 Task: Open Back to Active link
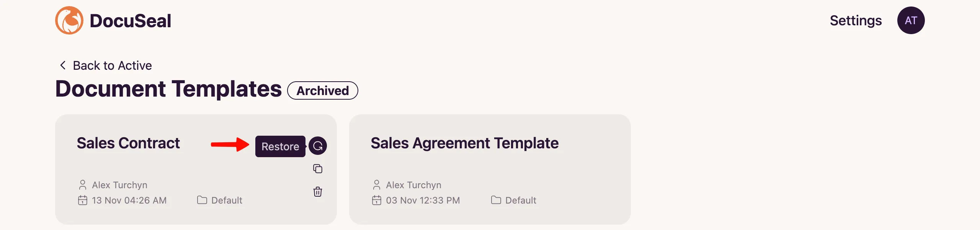click(x=112, y=65)
